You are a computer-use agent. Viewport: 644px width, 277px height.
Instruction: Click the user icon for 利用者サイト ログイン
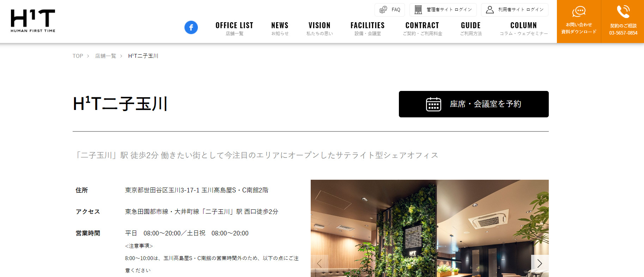490,10
